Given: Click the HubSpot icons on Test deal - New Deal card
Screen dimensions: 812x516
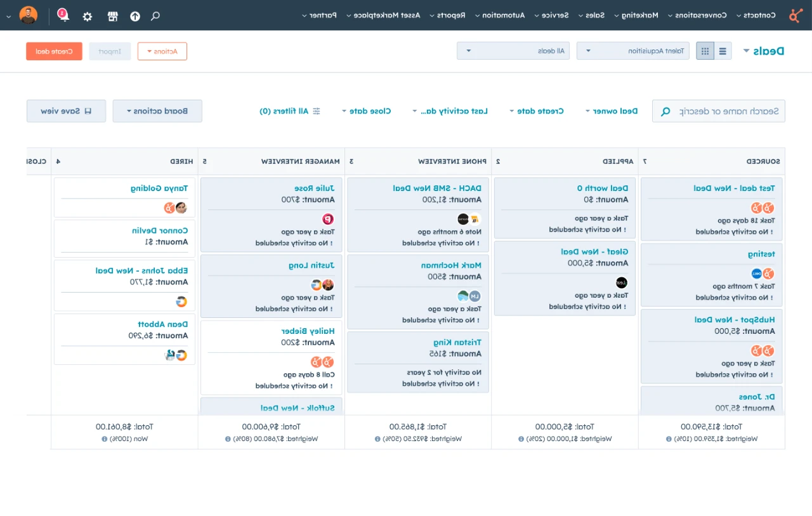Looking at the screenshot, I should 763,208.
